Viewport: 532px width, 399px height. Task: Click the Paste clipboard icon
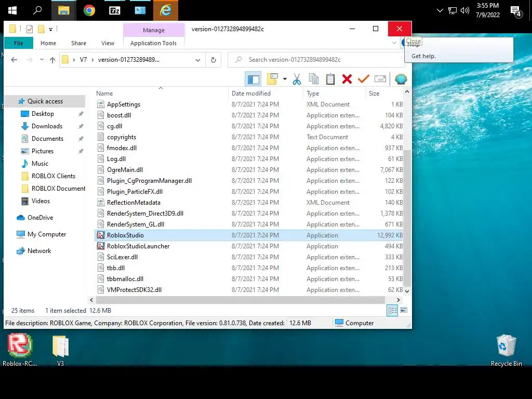pos(330,79)
